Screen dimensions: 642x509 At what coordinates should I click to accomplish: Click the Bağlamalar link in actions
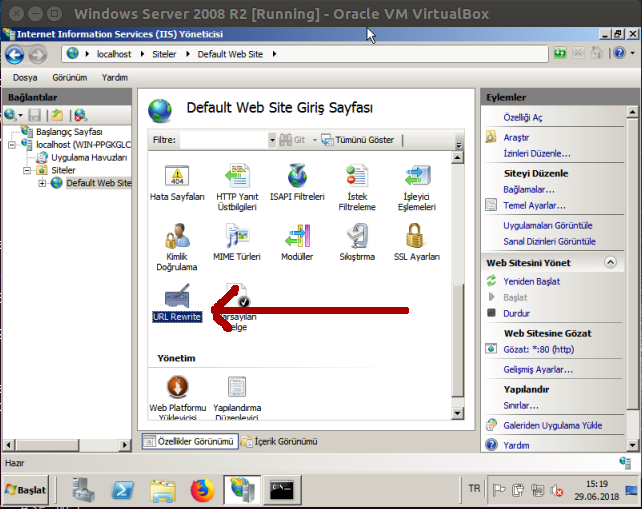click(x=529, y=189)
